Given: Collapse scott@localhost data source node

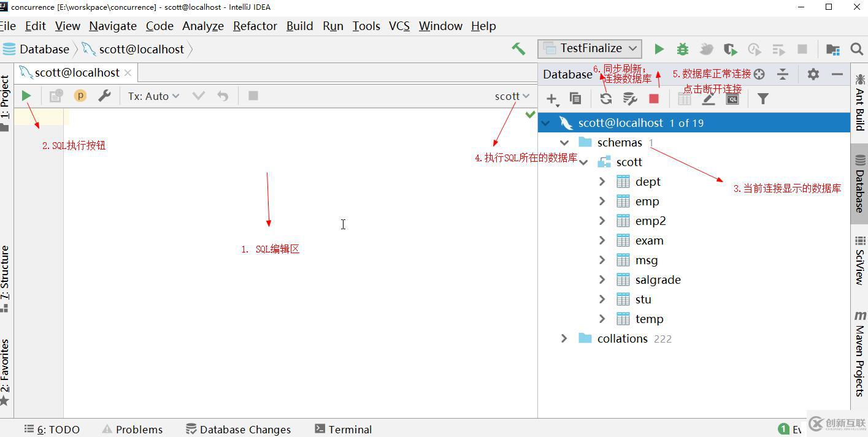Looking at the screenshot, I should point(545,123).
